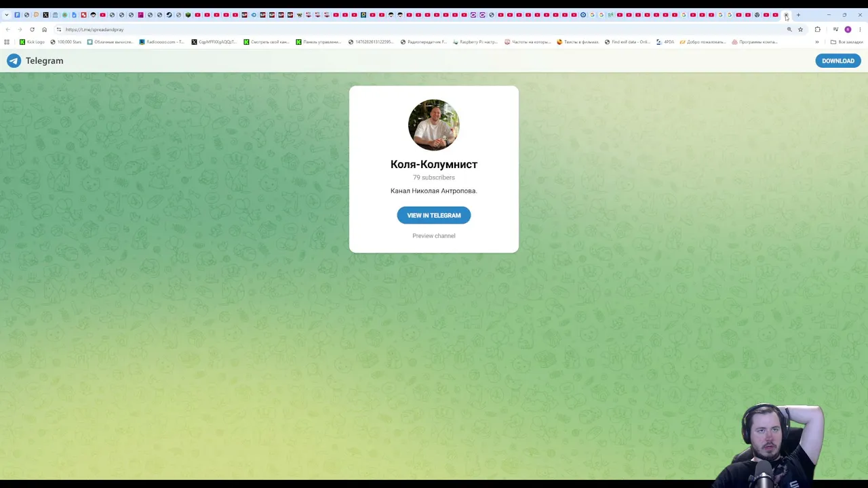Open the Preview channel link
The height and width of the screenshot is (488, 868).
pyautogui.click(x=434, y=236)
